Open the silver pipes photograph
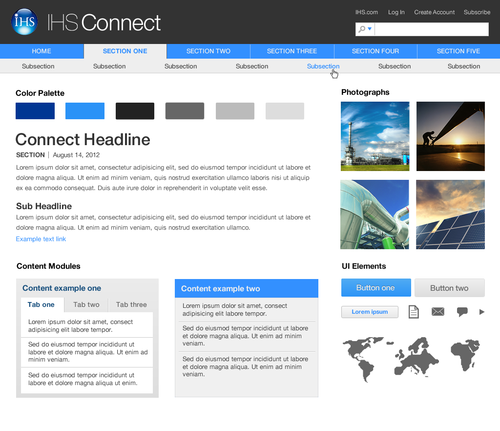Viewport: 500px width, 431px height. [x=375, y=214]
